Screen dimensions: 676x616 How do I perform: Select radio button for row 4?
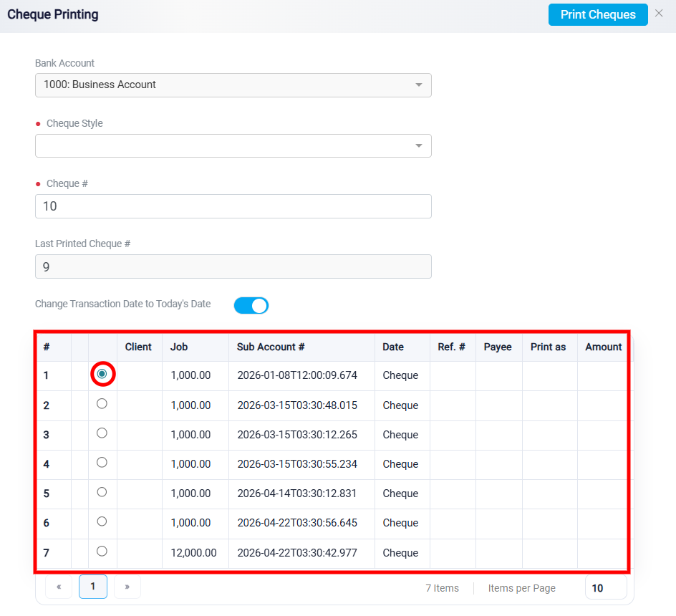(x=102, y=463)
